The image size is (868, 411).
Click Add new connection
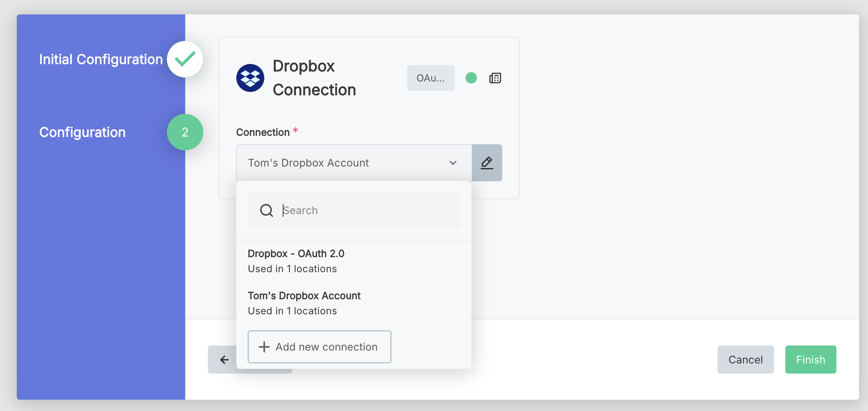pos(319,347)
